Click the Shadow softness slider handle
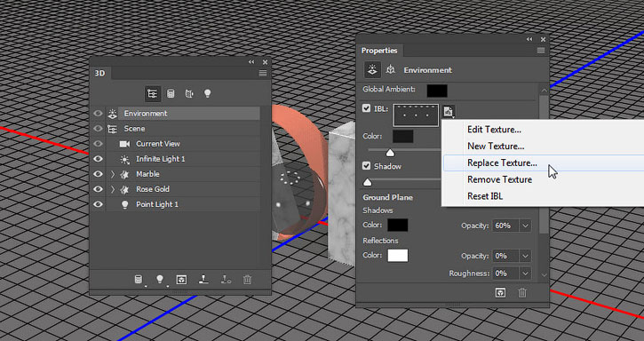Viewport: 644px width, 341px height. pos(368,182)
